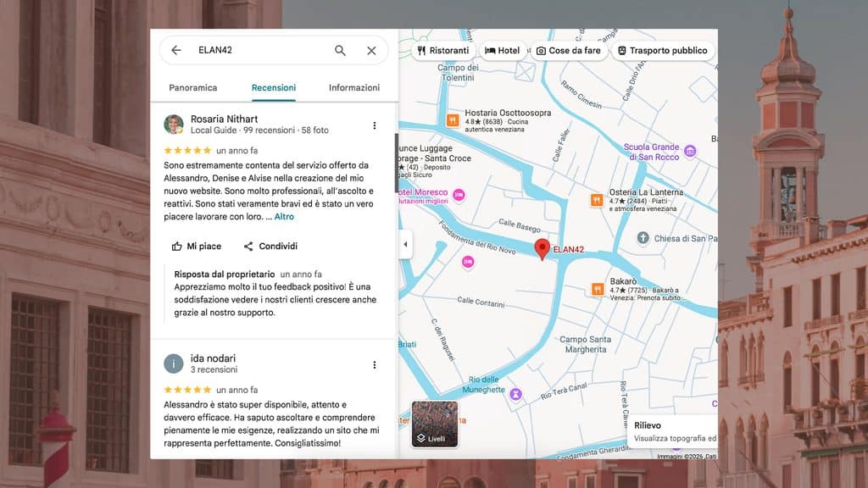This screenshot has width=868, height=488.
Task: Switch to the Panoramica tab
Action: (192, 87)
